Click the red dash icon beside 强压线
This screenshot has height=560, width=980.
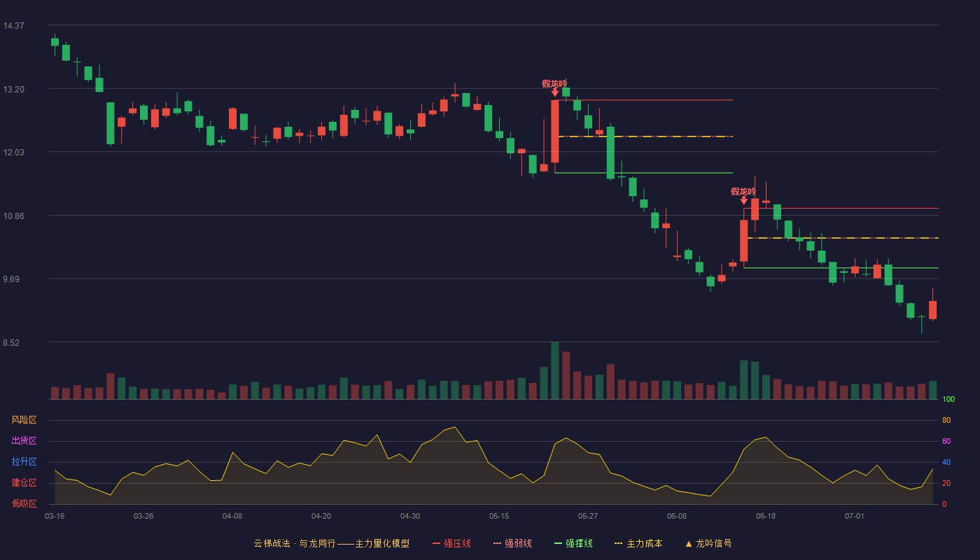(436, 543)
